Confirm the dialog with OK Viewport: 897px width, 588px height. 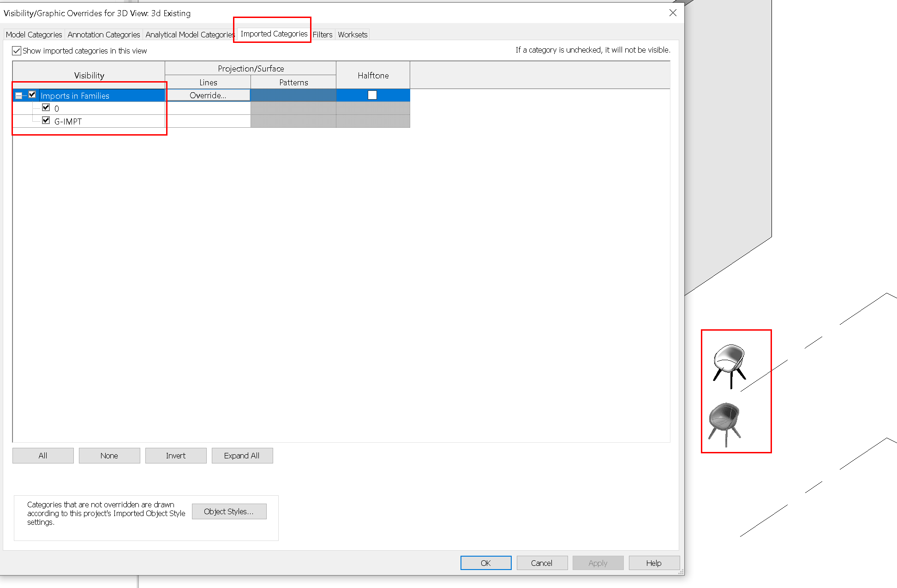click(486, 563)
